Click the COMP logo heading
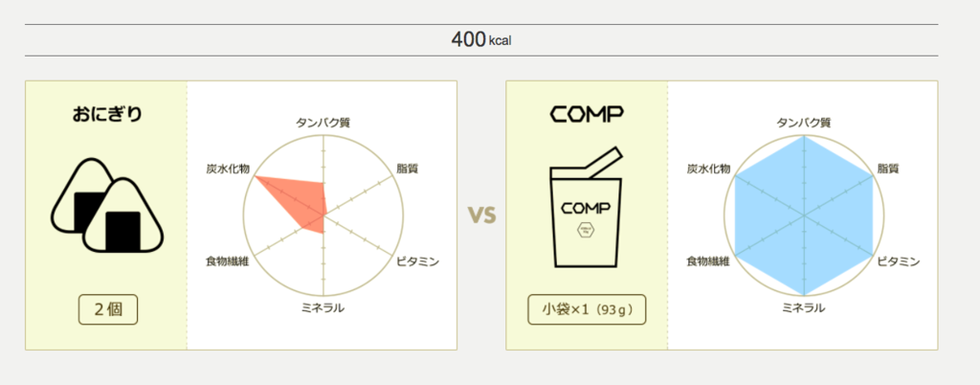 tap(587, 115)
